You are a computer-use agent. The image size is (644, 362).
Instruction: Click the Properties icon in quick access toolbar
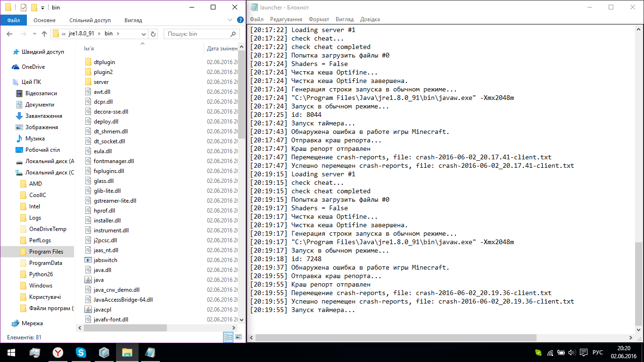tap(24, 8)
